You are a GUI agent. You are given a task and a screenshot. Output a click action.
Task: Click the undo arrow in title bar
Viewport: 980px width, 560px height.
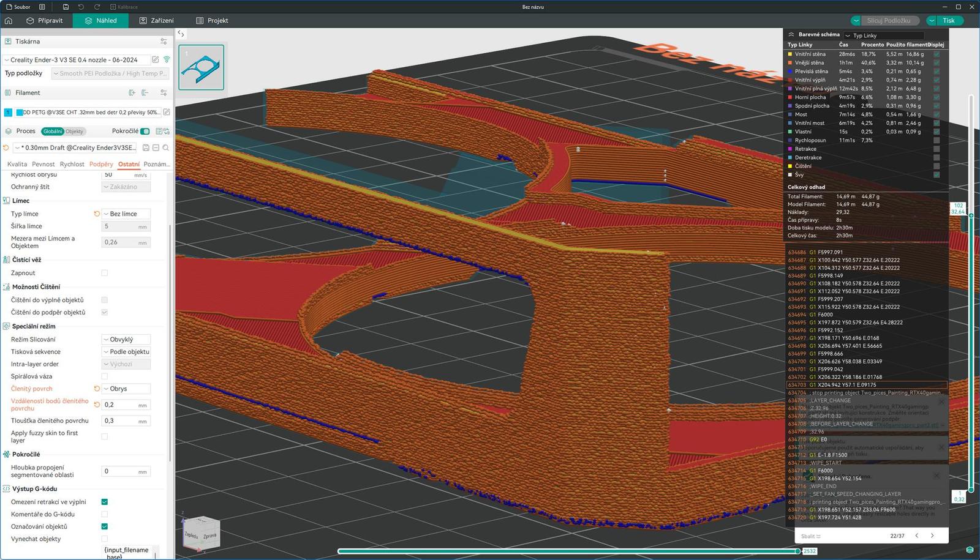(81, 7)
